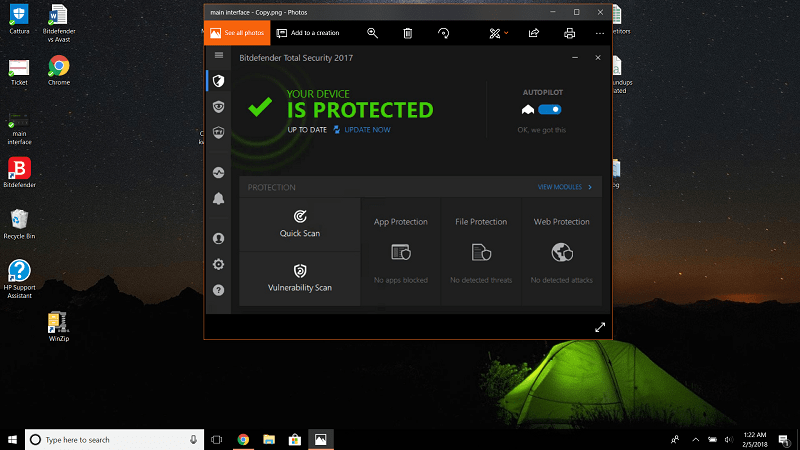
Task: Open Microsoft Store from the taskbar
Action: point(295,440)
